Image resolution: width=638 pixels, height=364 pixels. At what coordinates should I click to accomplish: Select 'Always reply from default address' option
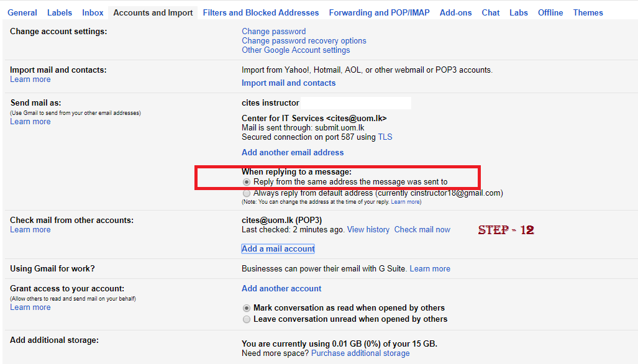(x=247, y=193)
